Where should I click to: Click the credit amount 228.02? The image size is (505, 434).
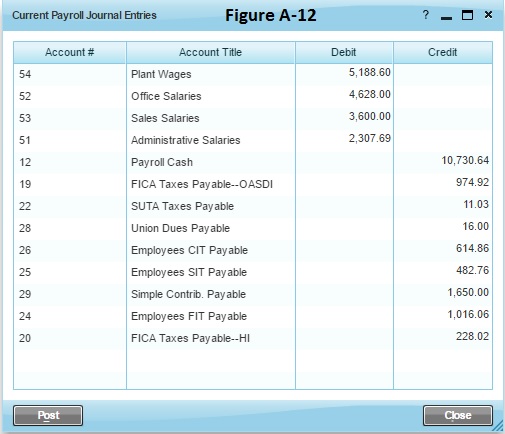(472, 336)
